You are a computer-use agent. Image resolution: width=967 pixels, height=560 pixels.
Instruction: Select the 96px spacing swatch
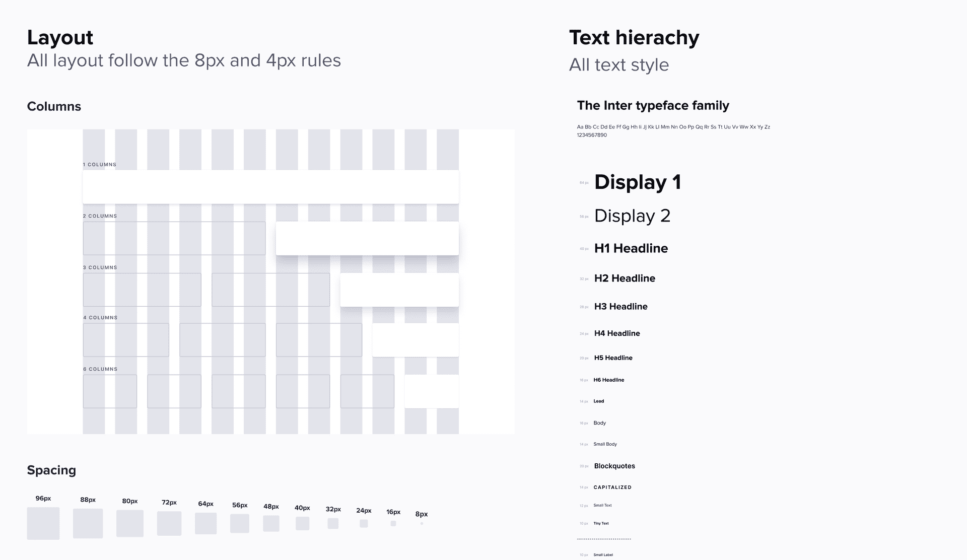(x=43, y=523)
